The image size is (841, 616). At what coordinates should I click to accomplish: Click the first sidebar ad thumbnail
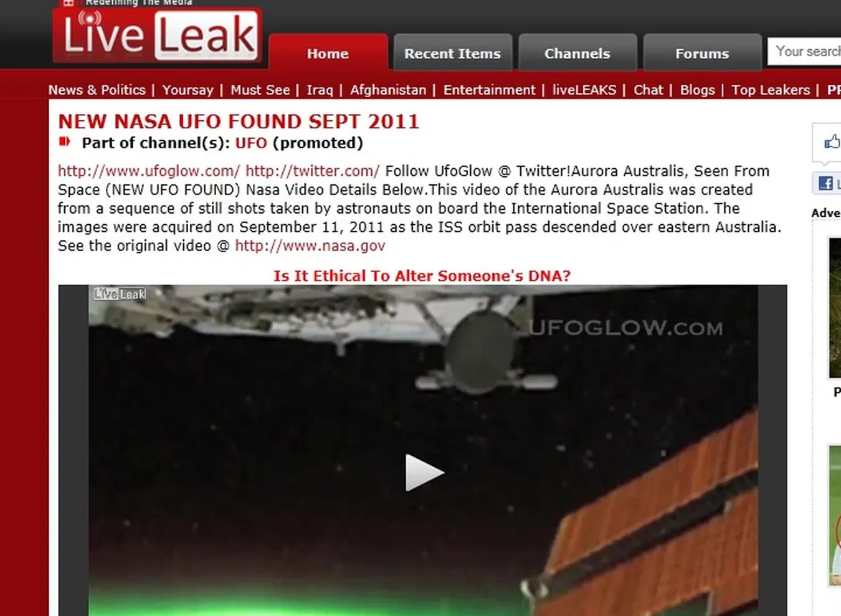[835, 308]
